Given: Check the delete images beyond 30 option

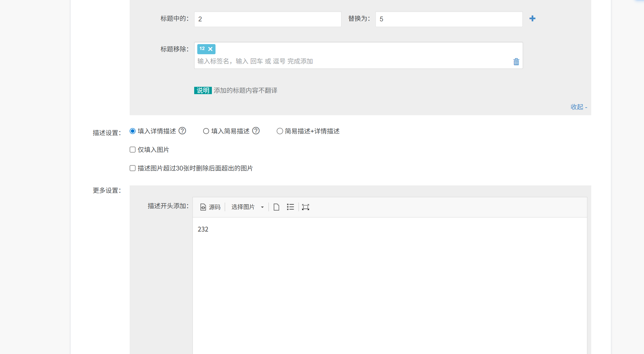Looking at the screenshot, I should coord(133,168).
